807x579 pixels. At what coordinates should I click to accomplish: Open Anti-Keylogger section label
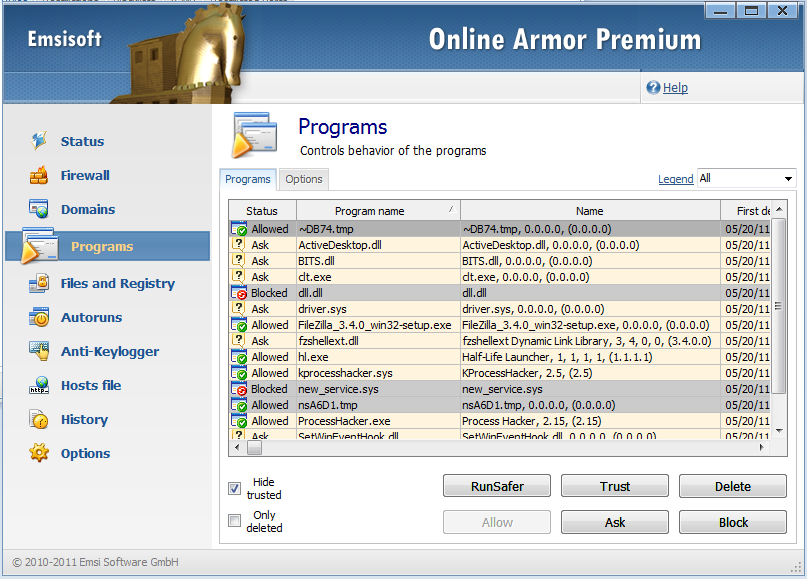(x=110, y=352)
